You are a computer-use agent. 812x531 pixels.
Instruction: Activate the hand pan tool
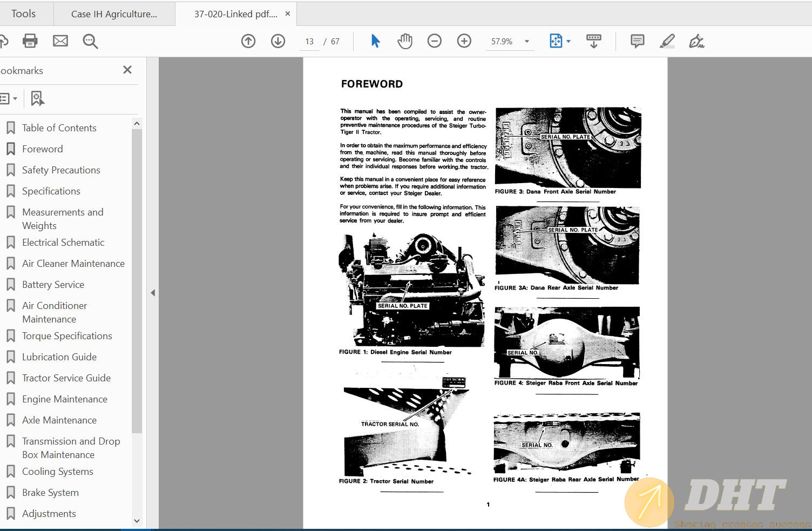405,41
